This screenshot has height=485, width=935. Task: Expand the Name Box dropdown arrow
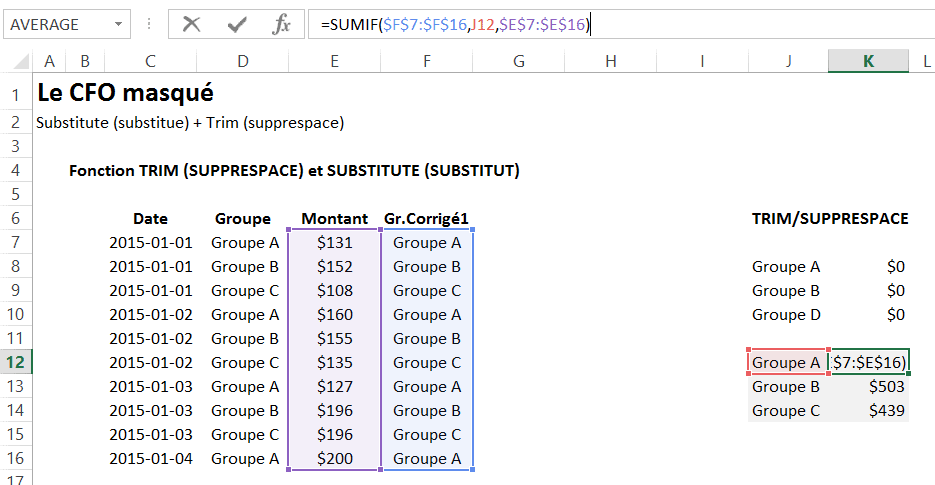(119, 25)
